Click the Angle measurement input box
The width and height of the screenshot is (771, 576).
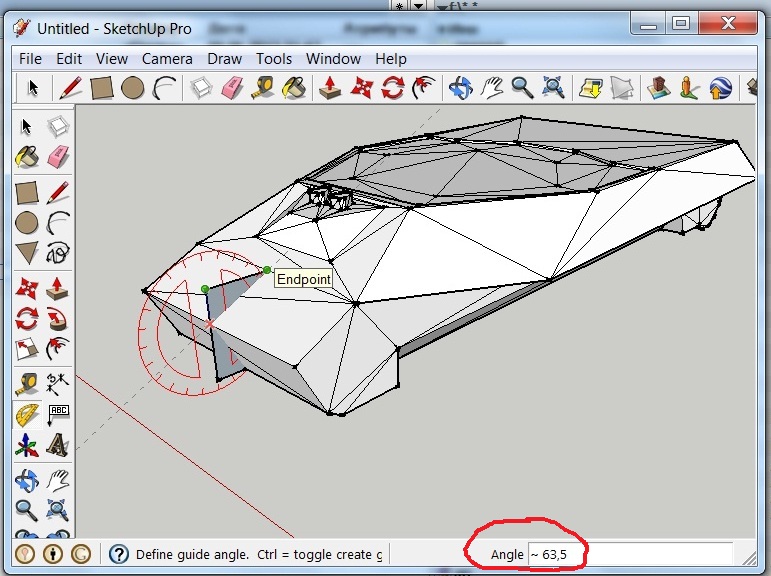630,554
